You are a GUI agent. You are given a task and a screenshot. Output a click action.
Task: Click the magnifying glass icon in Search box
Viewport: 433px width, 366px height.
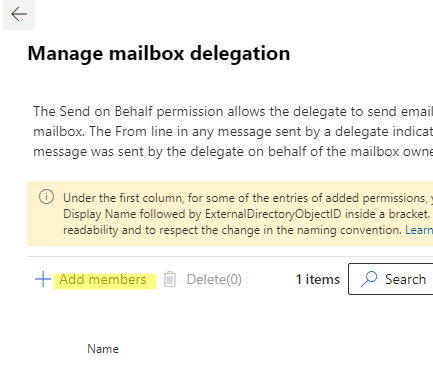point(369,279)
